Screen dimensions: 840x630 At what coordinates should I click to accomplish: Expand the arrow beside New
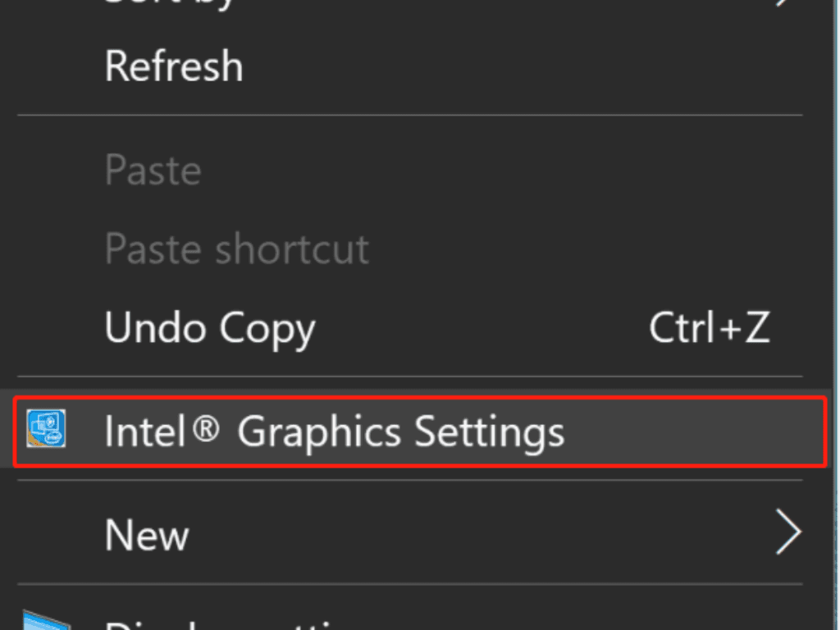pos(787,534)
